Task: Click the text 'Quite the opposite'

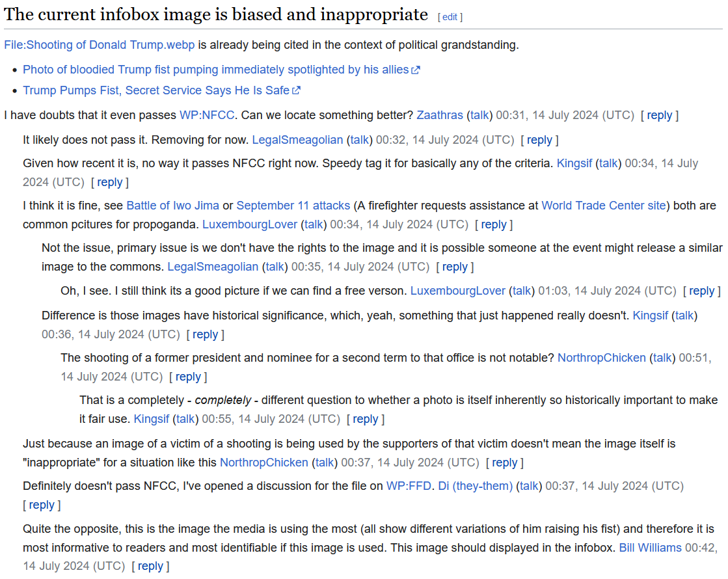Action: tap(72, 529)
